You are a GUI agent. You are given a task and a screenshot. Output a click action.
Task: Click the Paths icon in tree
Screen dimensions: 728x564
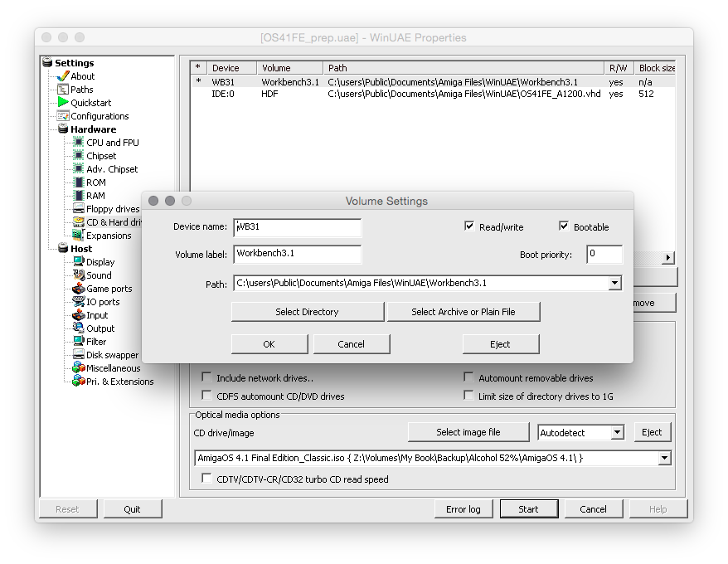click(63, 90)
